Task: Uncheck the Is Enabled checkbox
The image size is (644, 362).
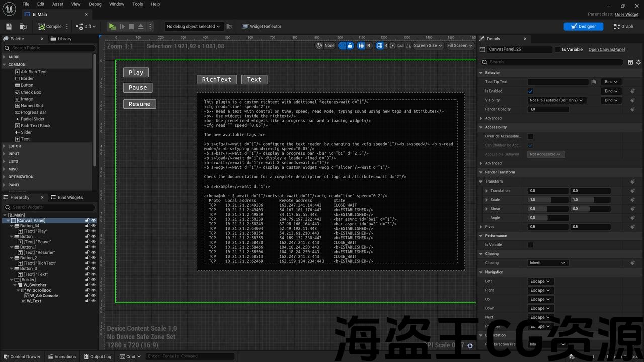Action: [x=530, y=91]
